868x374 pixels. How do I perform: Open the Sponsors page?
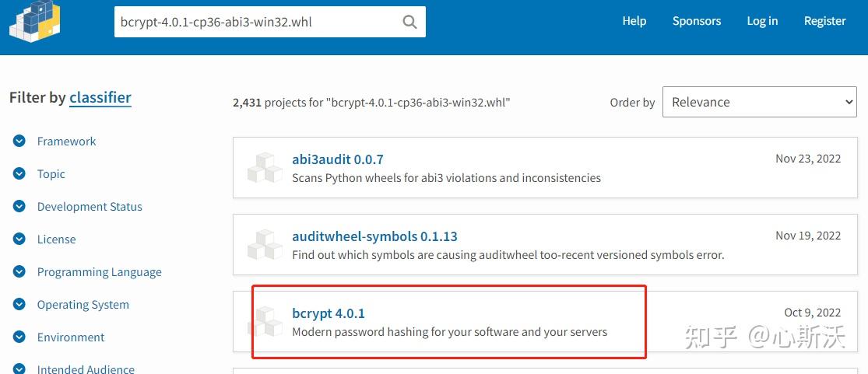click(x=697, y=21)
